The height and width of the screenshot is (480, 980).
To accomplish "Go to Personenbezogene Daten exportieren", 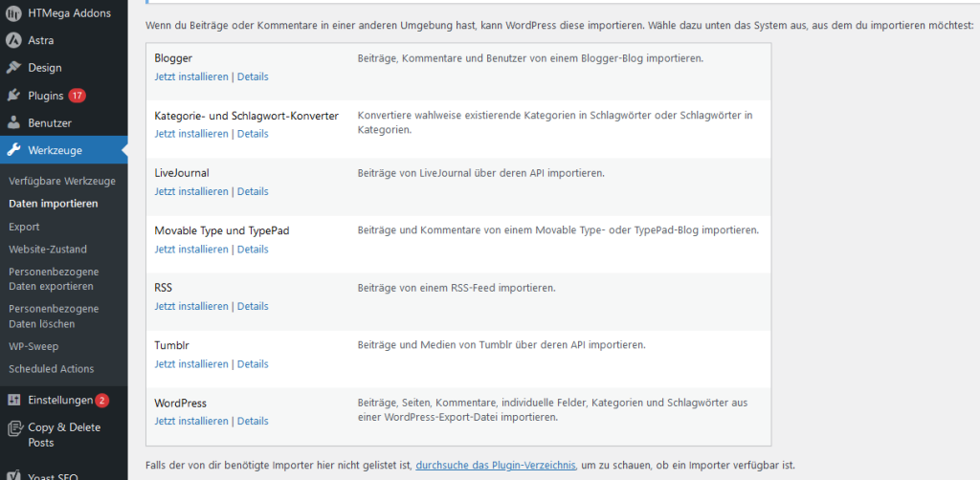I will tap(54, 278).
